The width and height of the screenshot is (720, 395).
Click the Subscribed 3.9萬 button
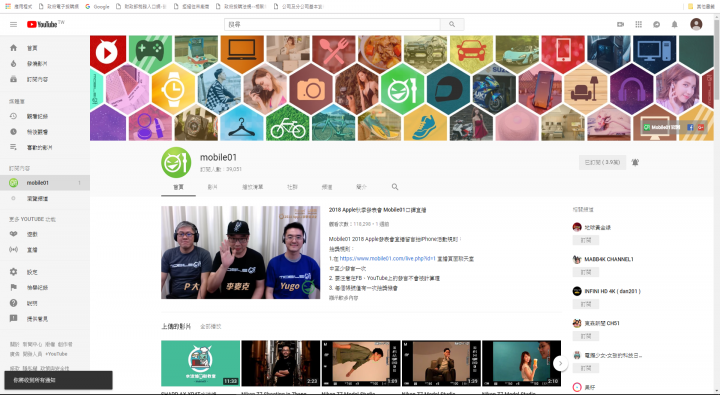coord(602,162)
